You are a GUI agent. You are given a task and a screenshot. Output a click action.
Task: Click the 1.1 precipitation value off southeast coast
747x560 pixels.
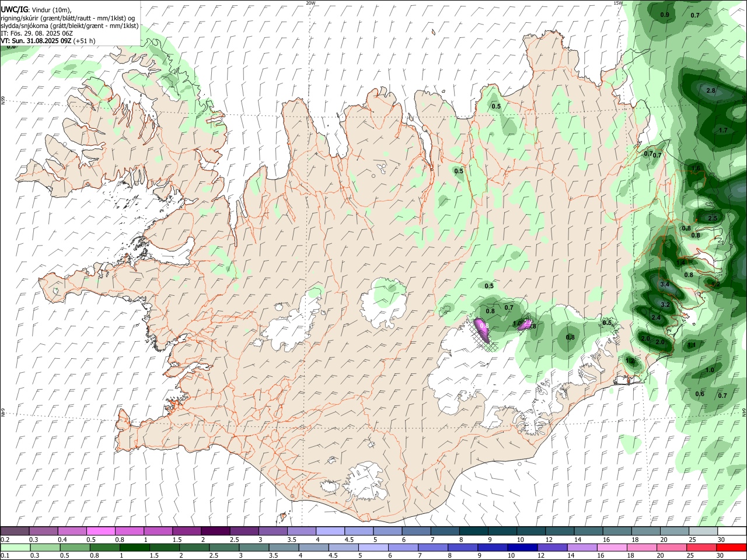tap(692, 345)
